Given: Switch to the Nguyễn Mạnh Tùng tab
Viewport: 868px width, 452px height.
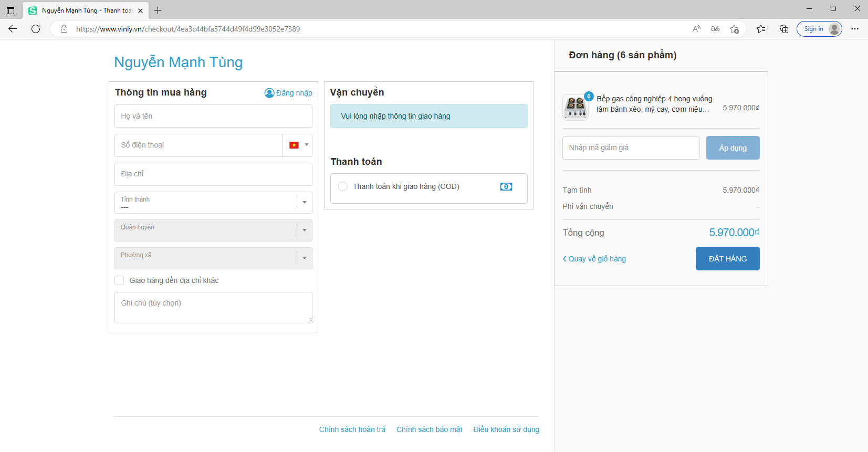Looking at the screenshot, I should pos(84,10).
